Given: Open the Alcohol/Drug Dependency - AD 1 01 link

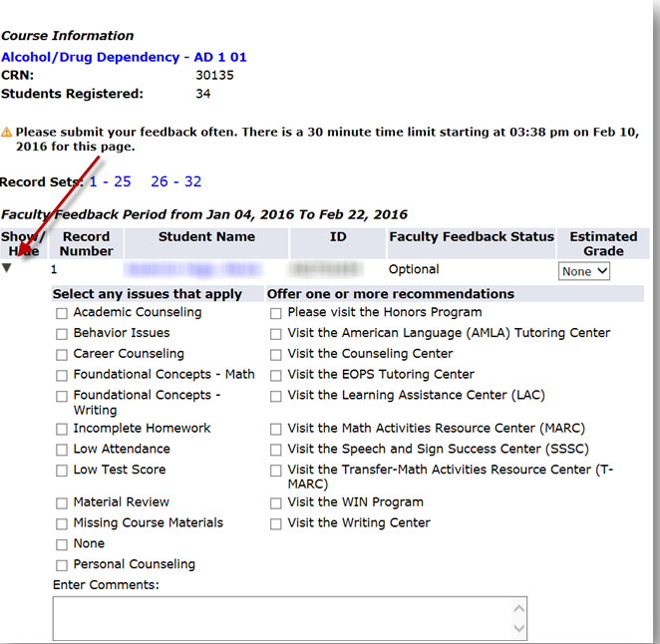Looking at the screenshot, I should pyautogui.click(x=124, y=57).
